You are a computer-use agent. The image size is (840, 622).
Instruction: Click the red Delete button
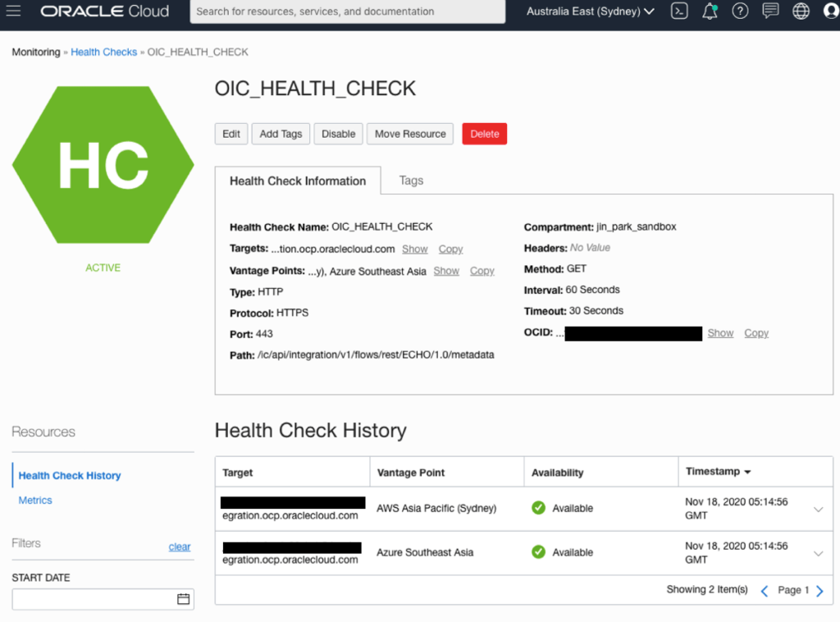coord(484,134)
